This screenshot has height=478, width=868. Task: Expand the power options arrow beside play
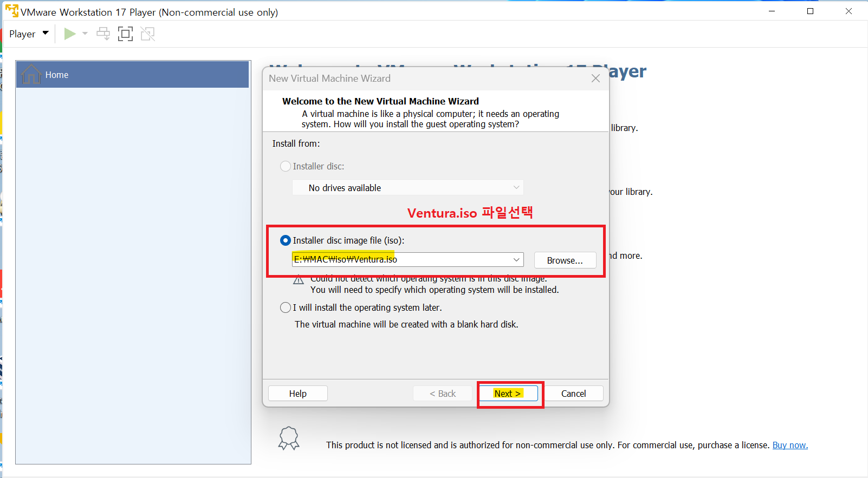click(85, 34)
